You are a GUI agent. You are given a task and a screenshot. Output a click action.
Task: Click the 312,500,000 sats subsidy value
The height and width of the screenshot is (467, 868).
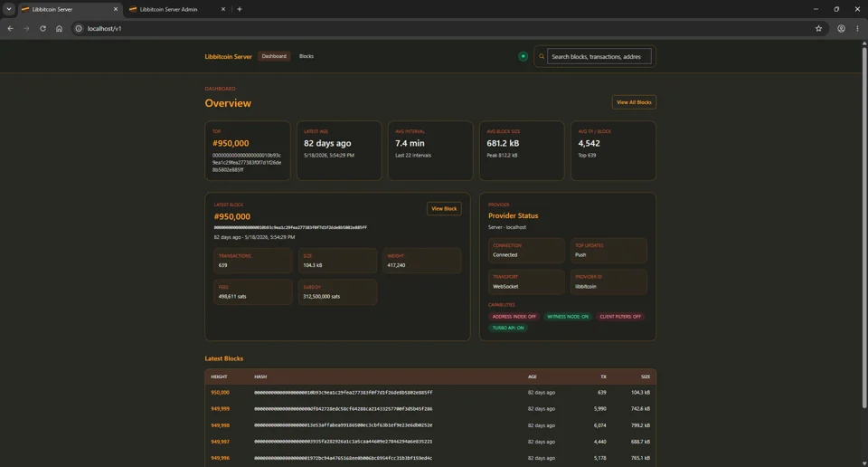[322, 296]
